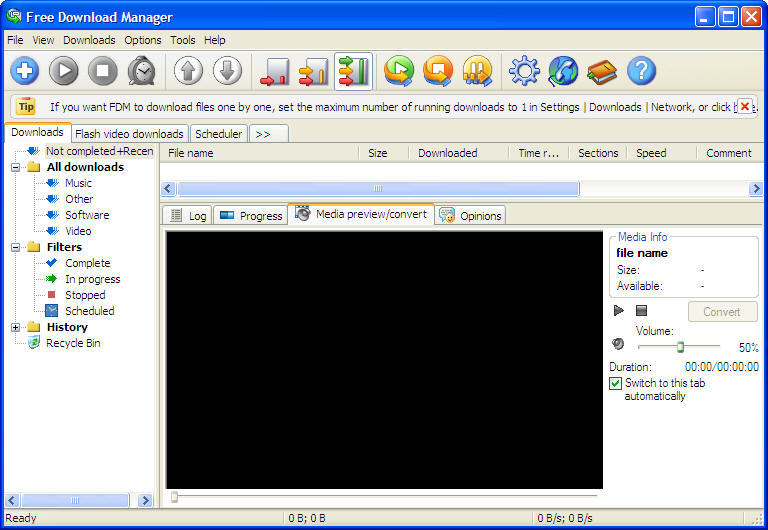Screen dimensions: 768x530
Task: Select medium traffic usage mode icon
Action: [x=314, y=71]
